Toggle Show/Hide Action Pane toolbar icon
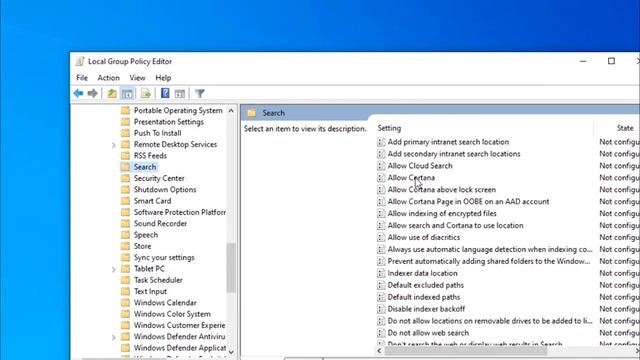This screenshot has width=640, height=360. [180, 93]
